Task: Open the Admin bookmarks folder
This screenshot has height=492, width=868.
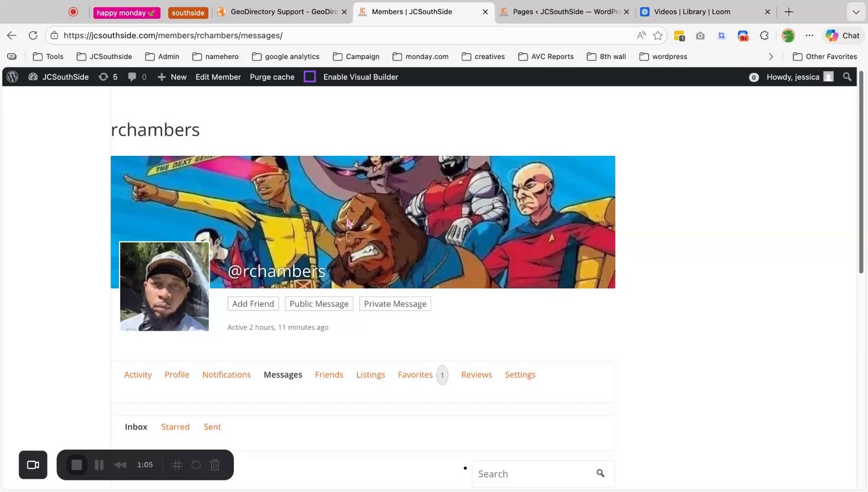Action: (x=162, y=56)
